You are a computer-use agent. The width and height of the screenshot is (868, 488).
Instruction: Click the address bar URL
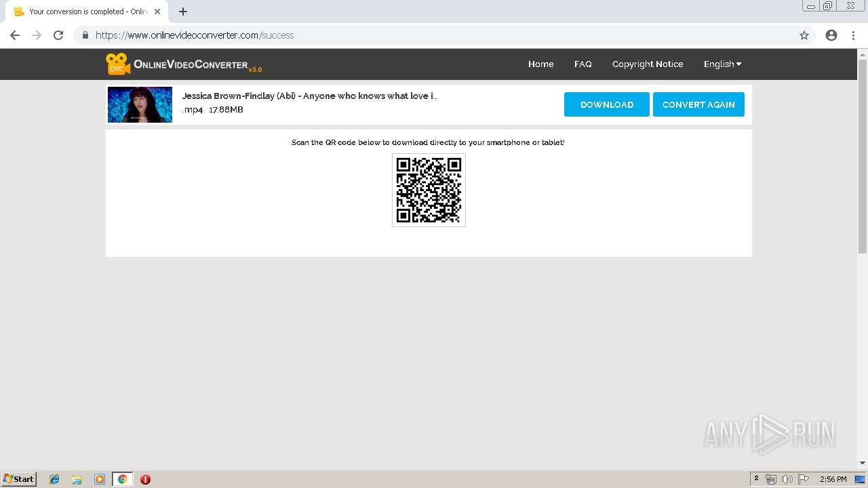pos(195,35)
